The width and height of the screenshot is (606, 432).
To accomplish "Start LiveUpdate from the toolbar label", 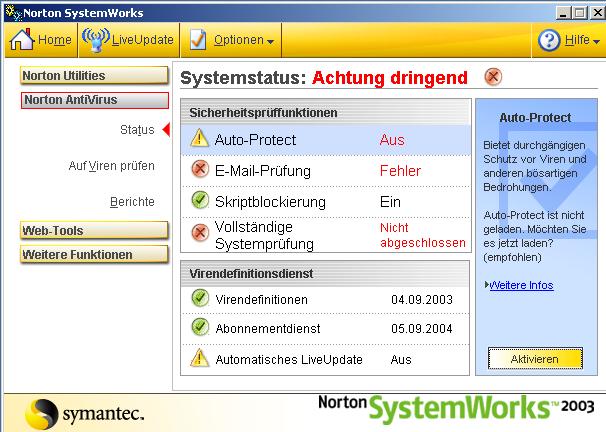I will point(143,40).
